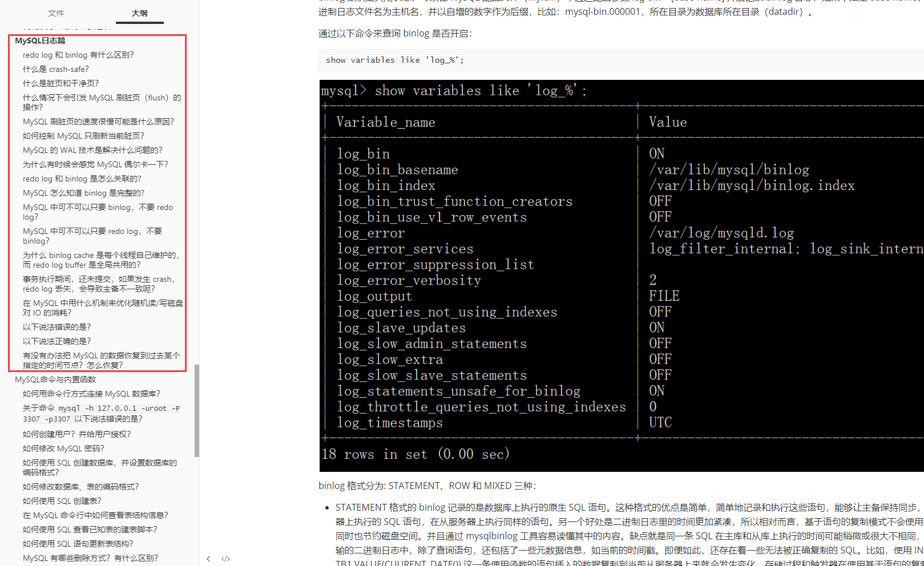
Task: Open item MySQL 有哪些删除方式?有什么区别?
Action: 91,558
